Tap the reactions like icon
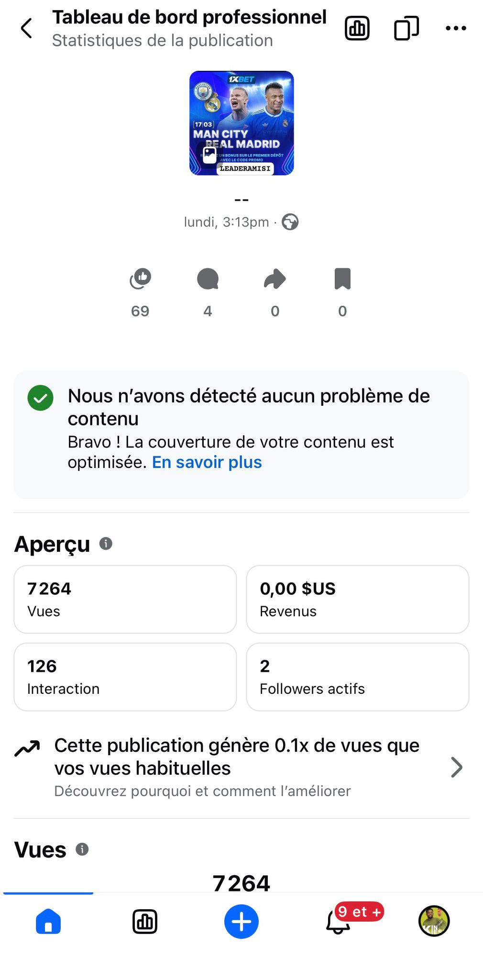 pos(140,278)
